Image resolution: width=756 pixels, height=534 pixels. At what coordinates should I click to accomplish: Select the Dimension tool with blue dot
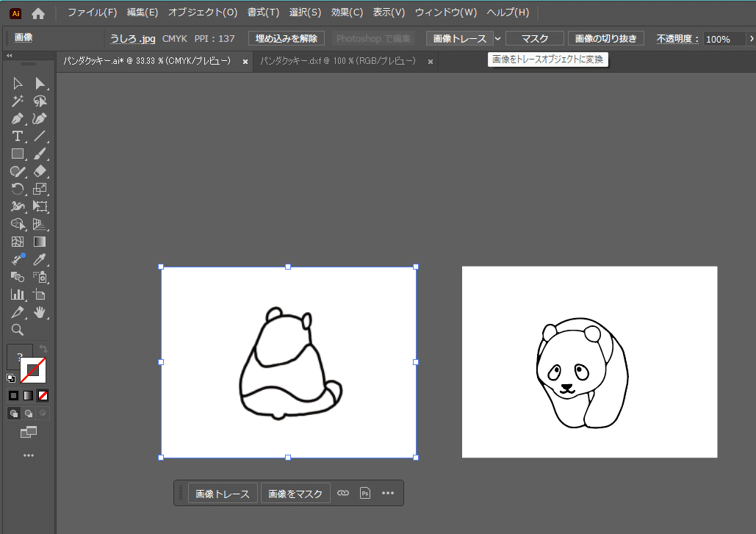(18, 259)
